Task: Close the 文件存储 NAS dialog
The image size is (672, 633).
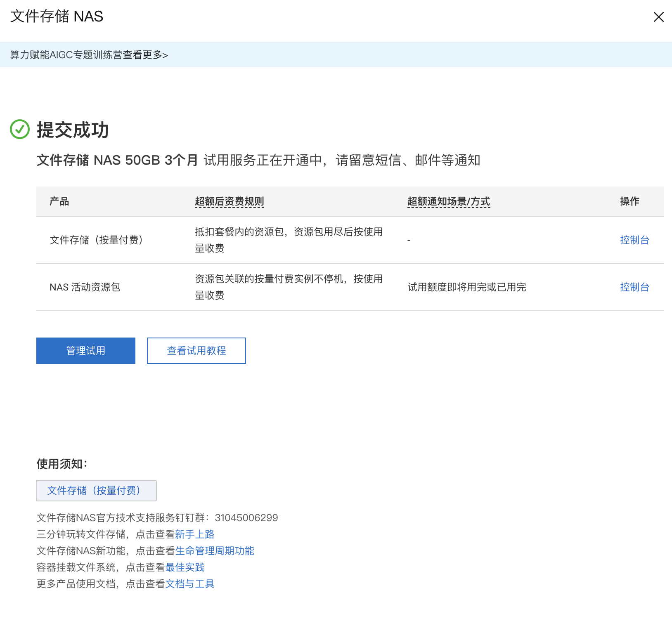Action: [x=658, y=17]
